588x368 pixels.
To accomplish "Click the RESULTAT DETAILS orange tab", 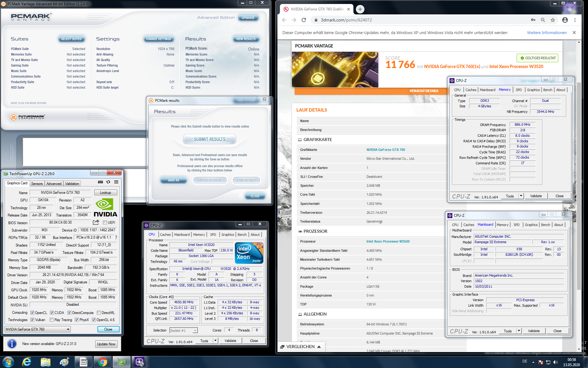I will pyautogui.click(x=424, y=91).
